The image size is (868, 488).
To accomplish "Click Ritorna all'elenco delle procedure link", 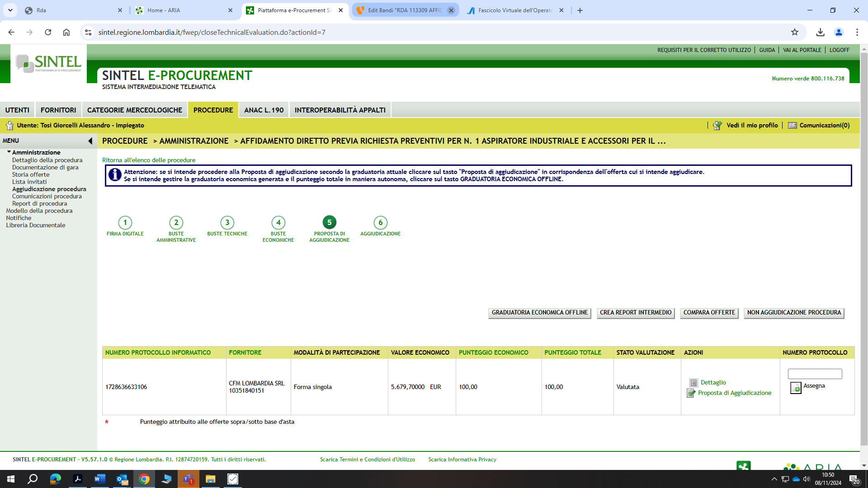I will [x=149, y=160].
